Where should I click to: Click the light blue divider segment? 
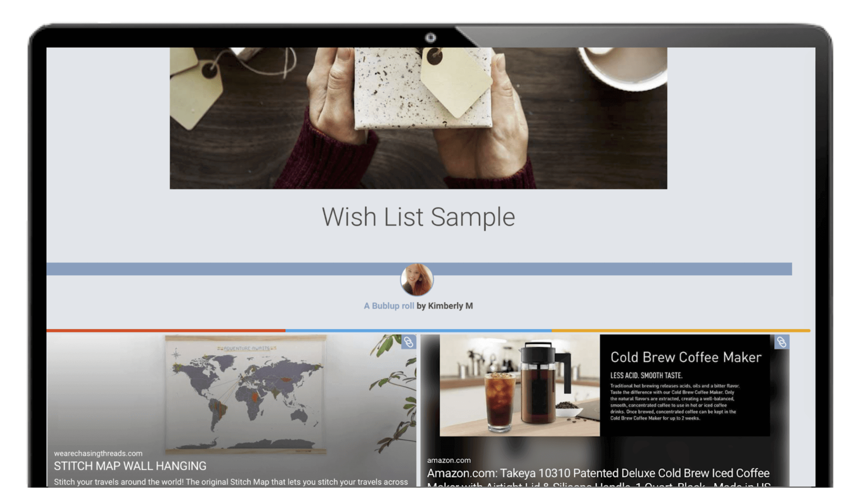pos(419,331)
